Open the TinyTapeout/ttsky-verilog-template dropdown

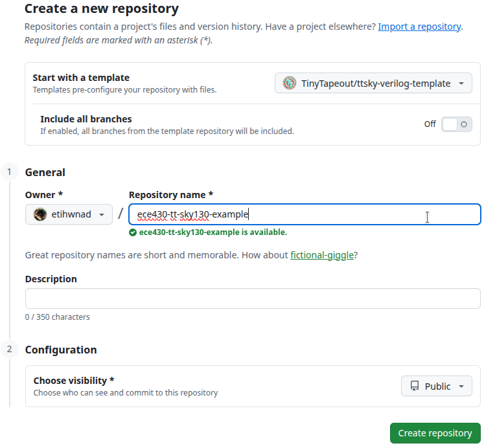pyautogui.click(x=373, y=84)
